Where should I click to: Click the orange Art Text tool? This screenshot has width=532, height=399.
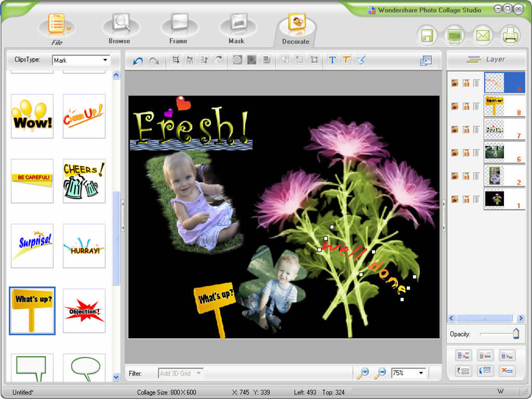tap(347, 60)
